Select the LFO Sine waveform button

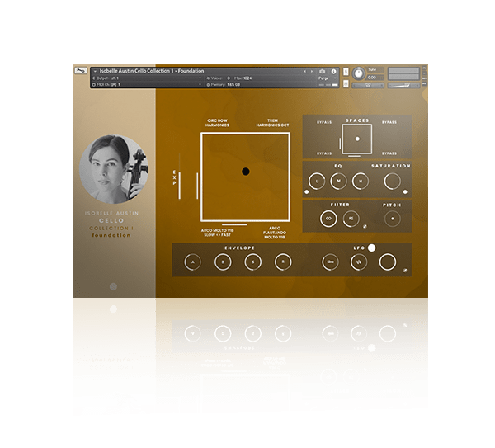[x=330, y=262]
